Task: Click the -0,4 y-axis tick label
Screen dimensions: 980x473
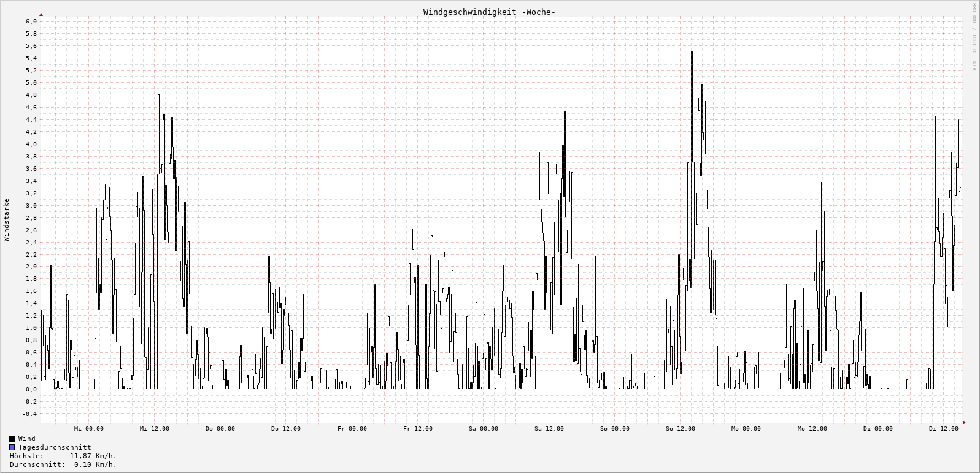Action: point(29,414)
